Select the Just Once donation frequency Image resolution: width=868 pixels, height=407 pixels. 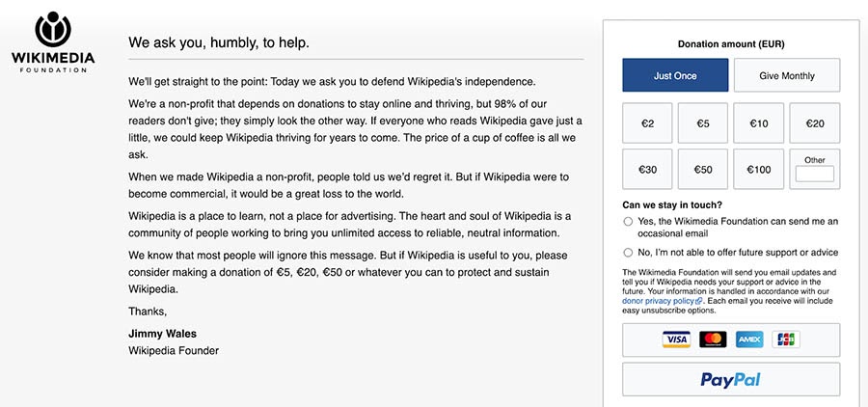675,75
